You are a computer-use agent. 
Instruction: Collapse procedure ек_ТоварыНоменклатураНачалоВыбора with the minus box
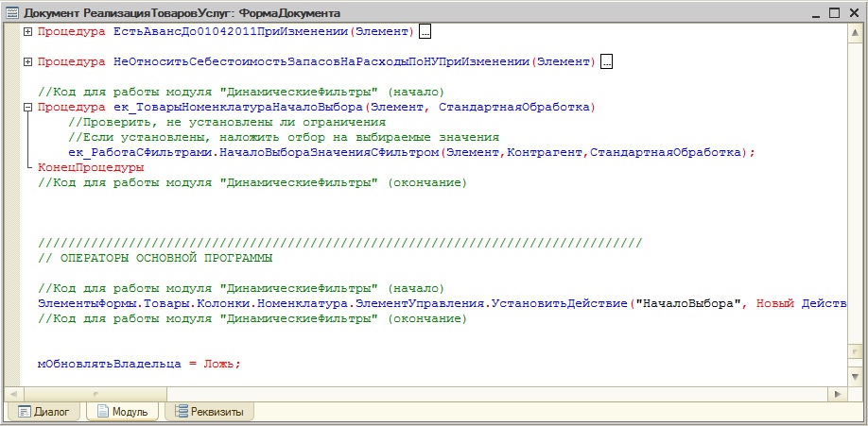(x=27, y=108)
